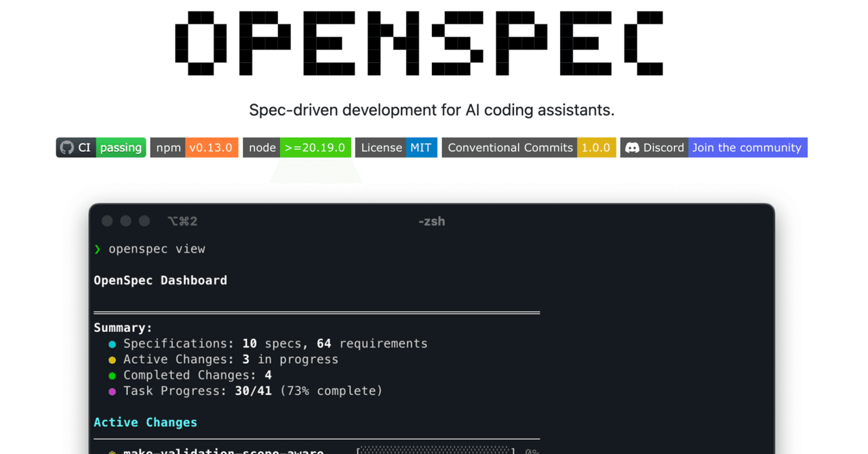The height and width of the screenshot is (454, 868).
Task: Click the magenta dot beside Task Progress
Action: click(112, 391)
